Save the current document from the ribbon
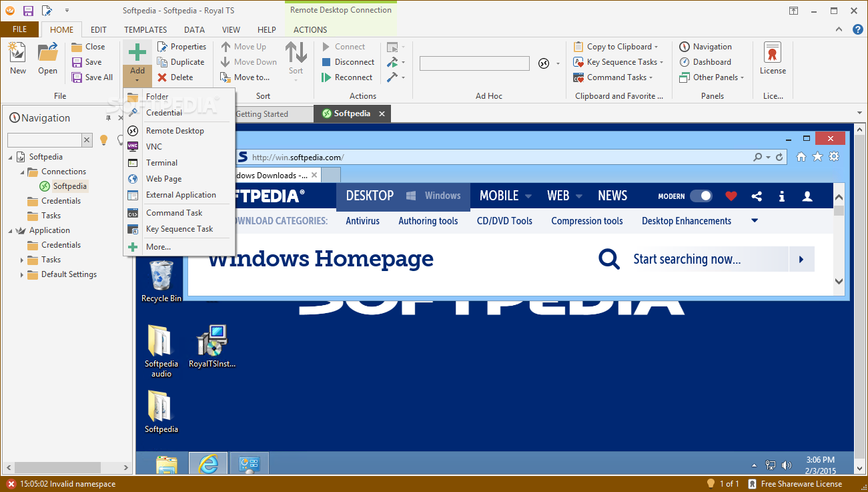868x492 pixels. pyautogui.click(x=87, y=62)
